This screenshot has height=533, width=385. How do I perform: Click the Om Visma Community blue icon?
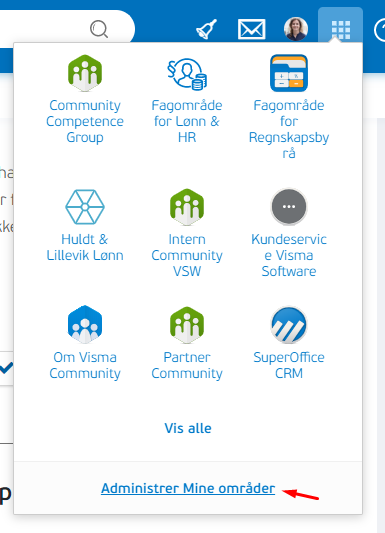pos(85,324)
